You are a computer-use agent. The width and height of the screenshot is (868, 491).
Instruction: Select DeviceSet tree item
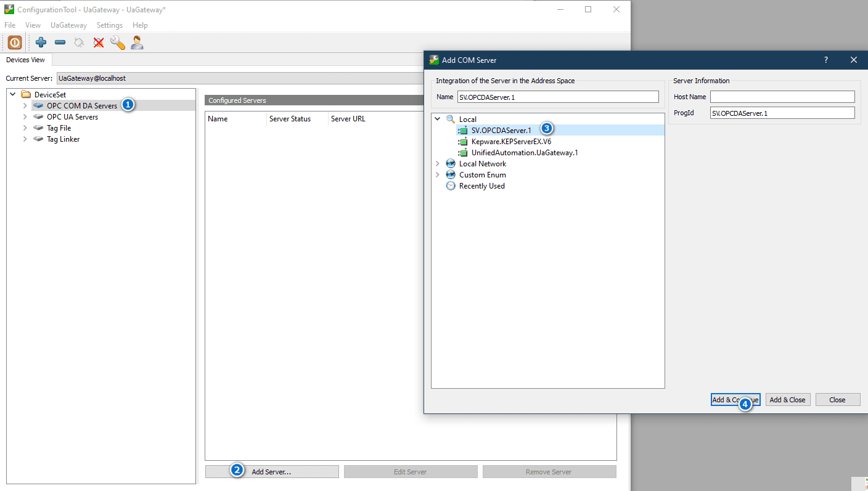point(51,95)
